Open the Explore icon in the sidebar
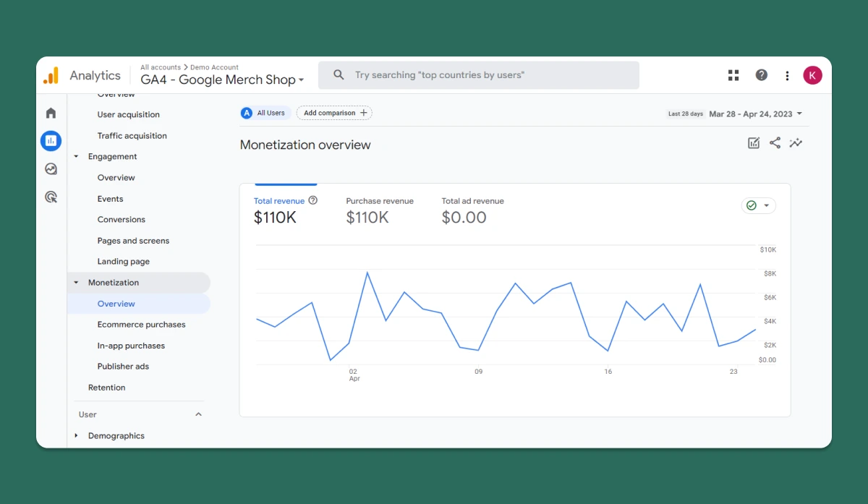This screenshot has height=504, width=868. pos(51,169)
